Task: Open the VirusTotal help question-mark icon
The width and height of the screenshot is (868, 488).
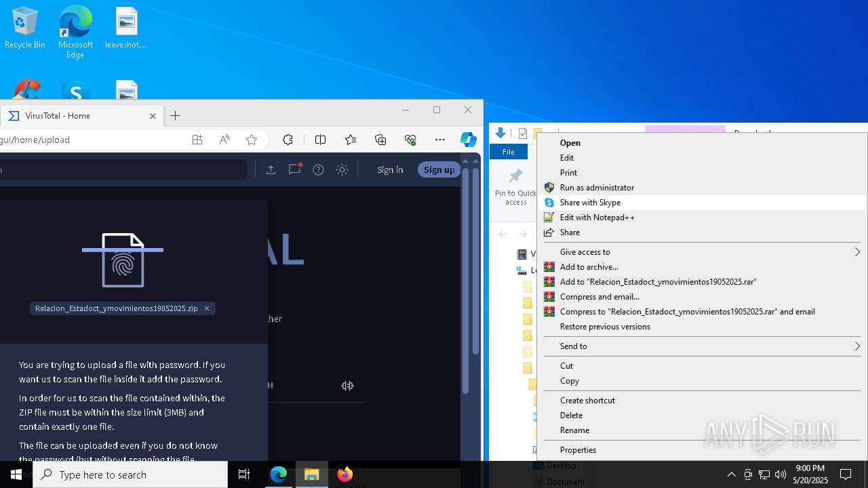Action: click(318, 169)
